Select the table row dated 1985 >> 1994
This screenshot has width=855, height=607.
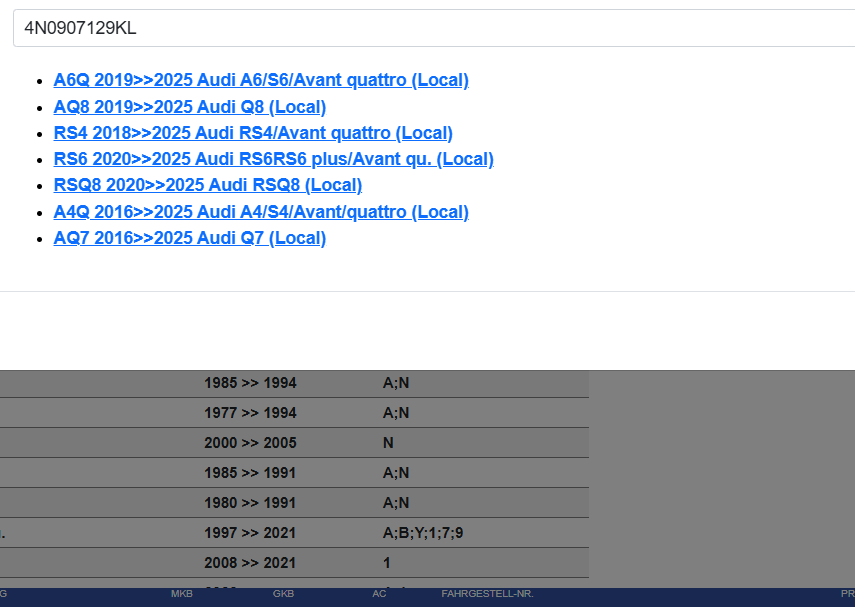coord(250,383)
